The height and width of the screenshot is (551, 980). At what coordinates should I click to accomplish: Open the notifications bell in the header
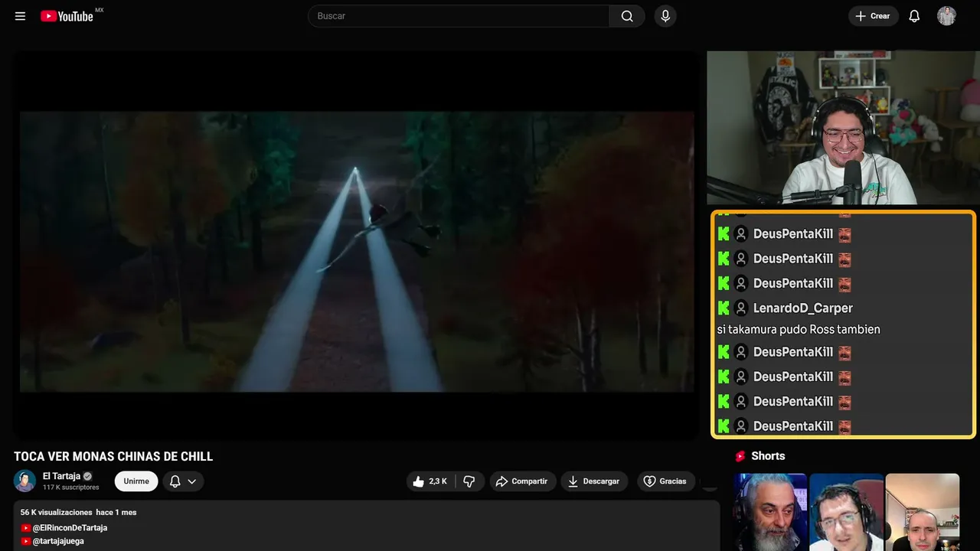click(914, 16)
